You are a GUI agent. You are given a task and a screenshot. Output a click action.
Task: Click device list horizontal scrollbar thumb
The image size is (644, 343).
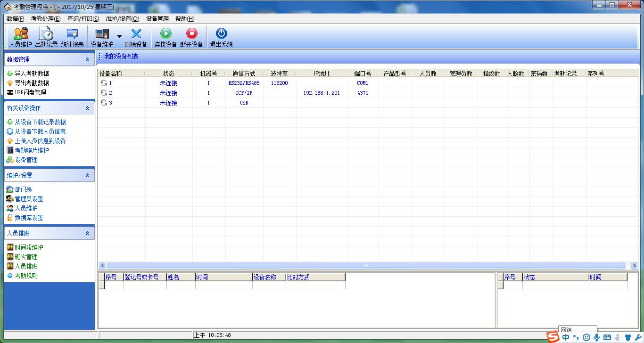tap(366, 266)
